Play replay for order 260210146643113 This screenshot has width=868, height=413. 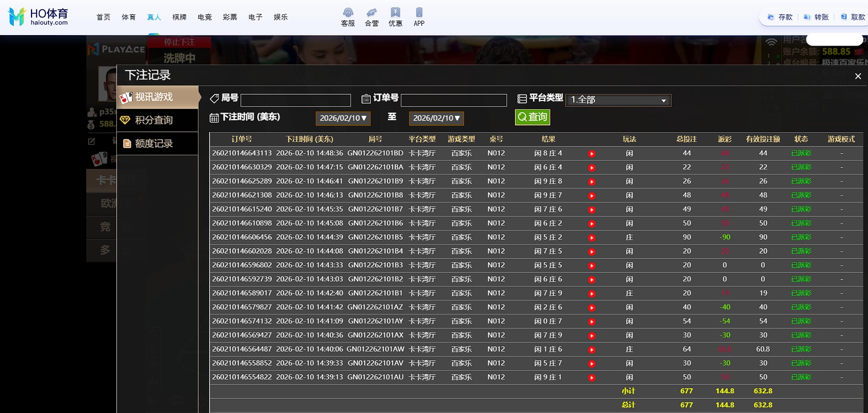tap(592, 154)
